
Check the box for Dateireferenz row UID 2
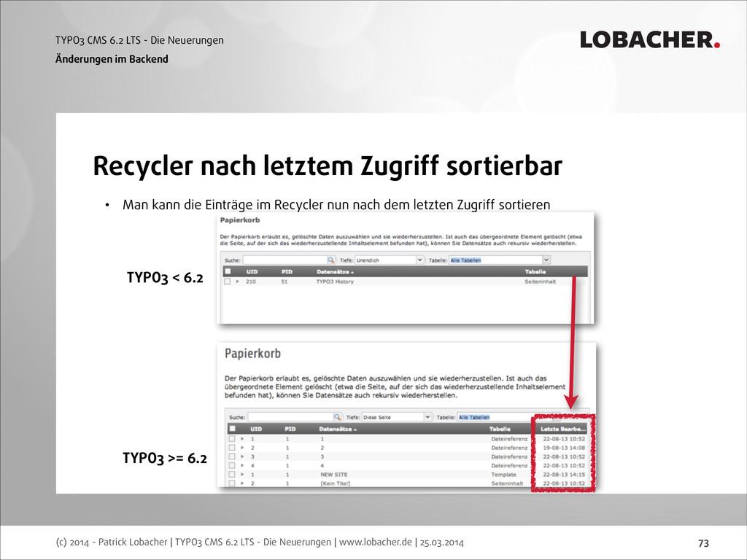tap(232, 448)
